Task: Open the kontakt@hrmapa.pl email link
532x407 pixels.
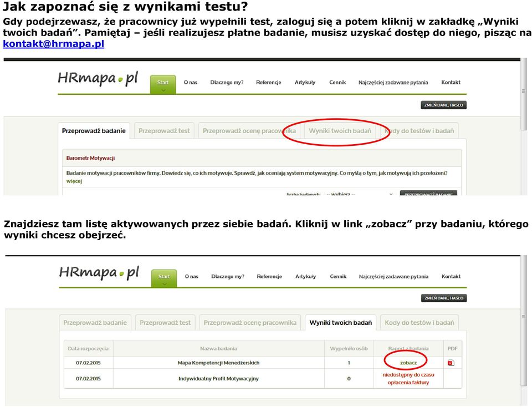Action: [x=54, y=44]
